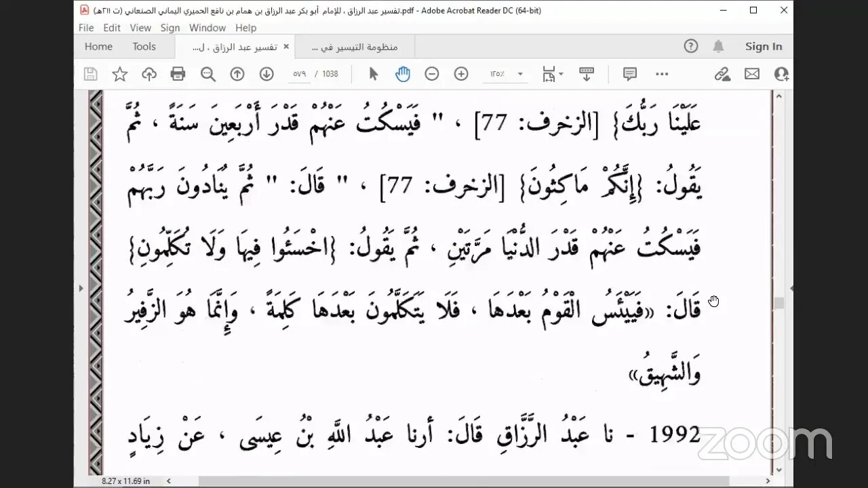This screenshot has width=868, height=488.
Task: Switch to Tools tab
Action: coord(144,46)
